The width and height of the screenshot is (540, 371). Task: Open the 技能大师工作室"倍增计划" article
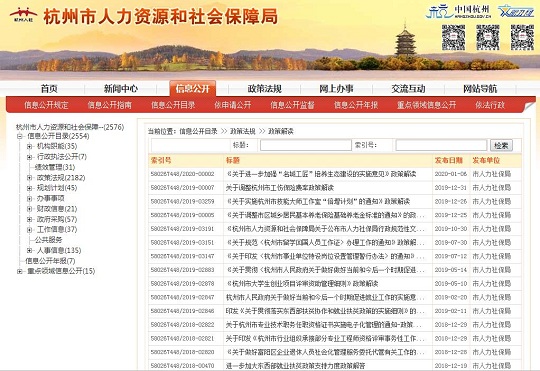318,202
